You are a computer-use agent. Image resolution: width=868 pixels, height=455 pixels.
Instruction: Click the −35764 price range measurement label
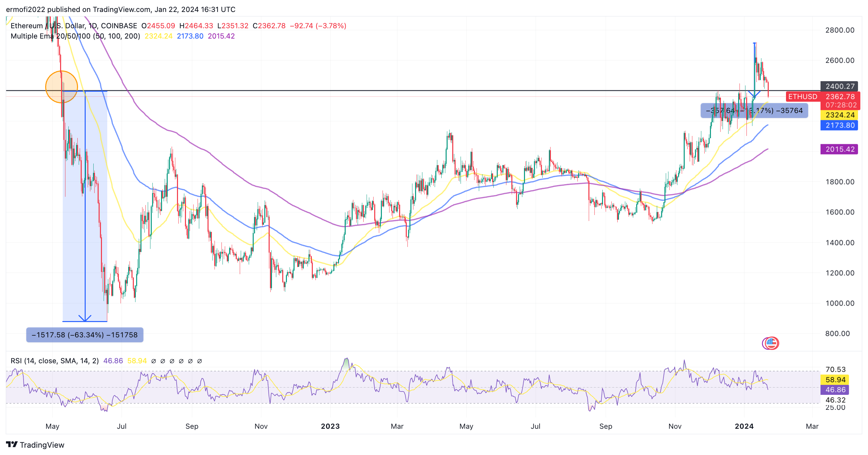(754, 111)
